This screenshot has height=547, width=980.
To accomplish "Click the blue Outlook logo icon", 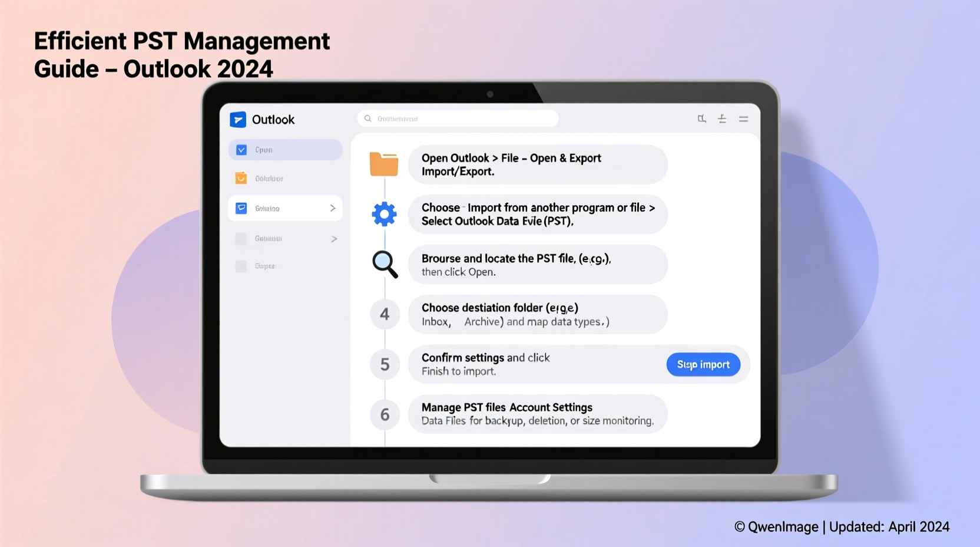I will [238, 120].
